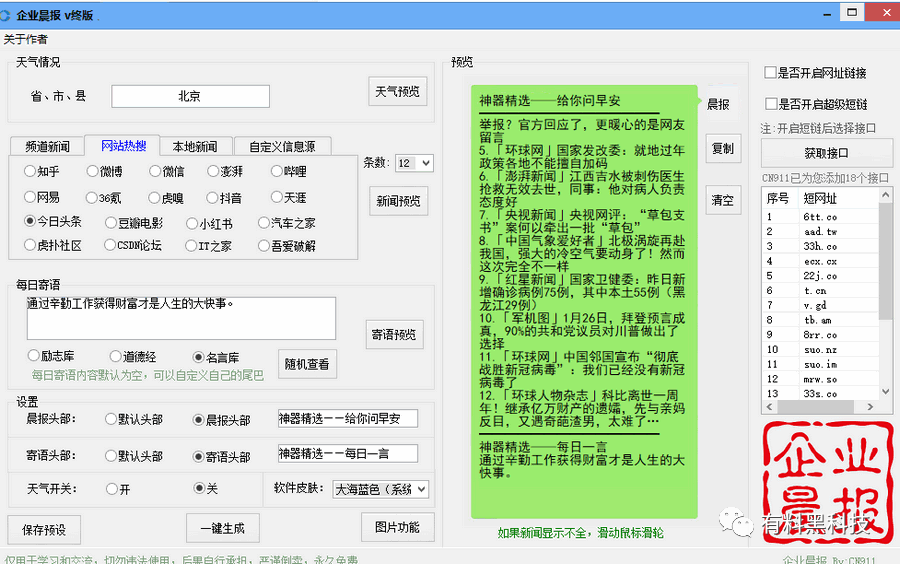The width and height of the screenshot is (900, 564).
Task: Select the 虎嗅 radio button
Action: [x=154, y=198]
